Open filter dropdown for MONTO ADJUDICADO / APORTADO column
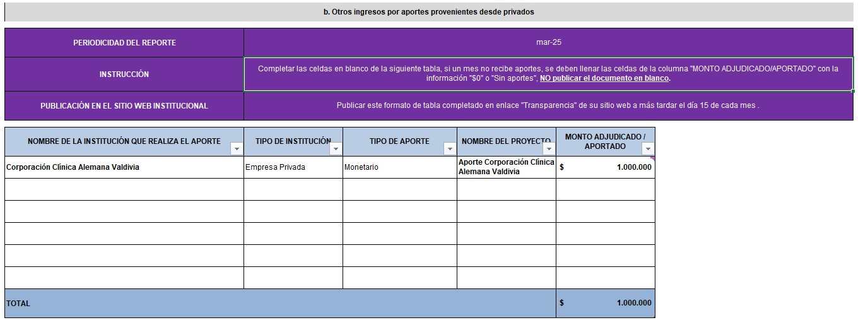Viewport: 868px width, 320px height. tap(648, 149)
